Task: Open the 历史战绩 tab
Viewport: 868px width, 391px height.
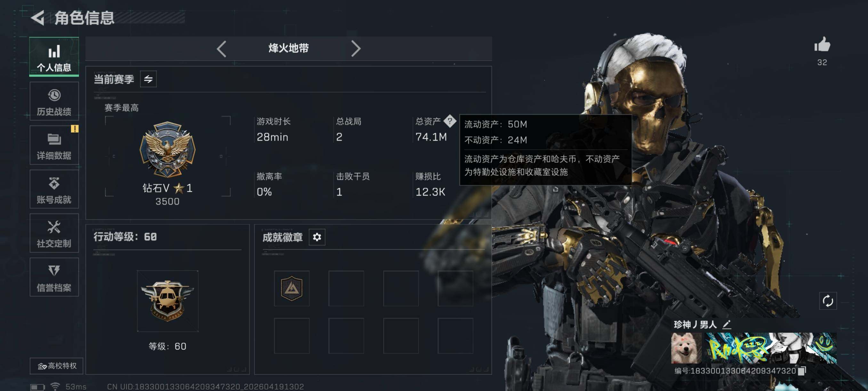Action: (54, 101)
